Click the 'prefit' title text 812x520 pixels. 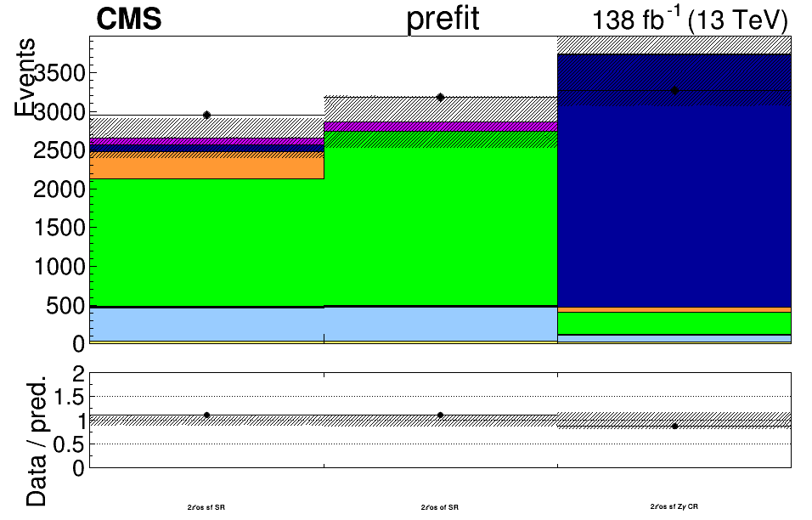443,20
